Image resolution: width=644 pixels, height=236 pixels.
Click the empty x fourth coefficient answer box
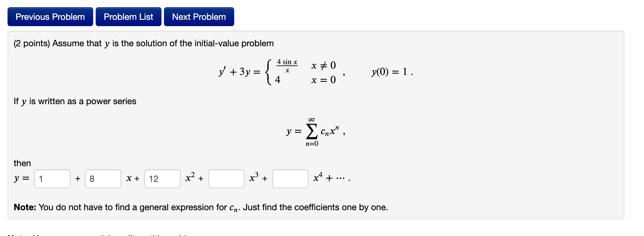pyautogui.click(x=290, y=178)
